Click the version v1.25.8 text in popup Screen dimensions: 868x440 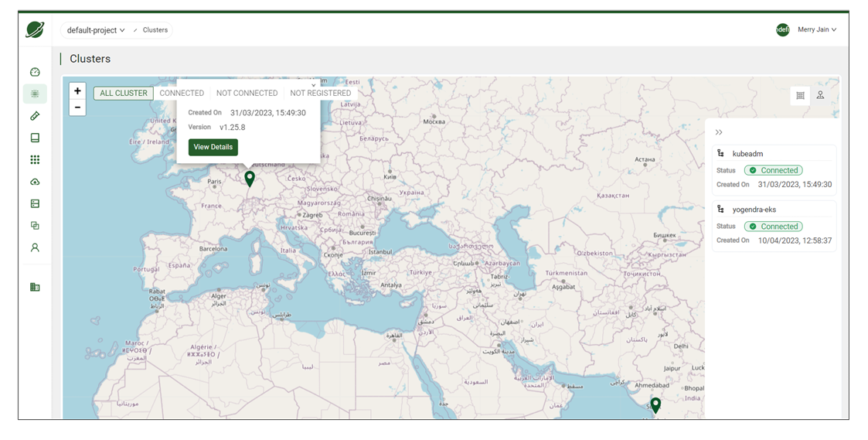click(233, 127)
